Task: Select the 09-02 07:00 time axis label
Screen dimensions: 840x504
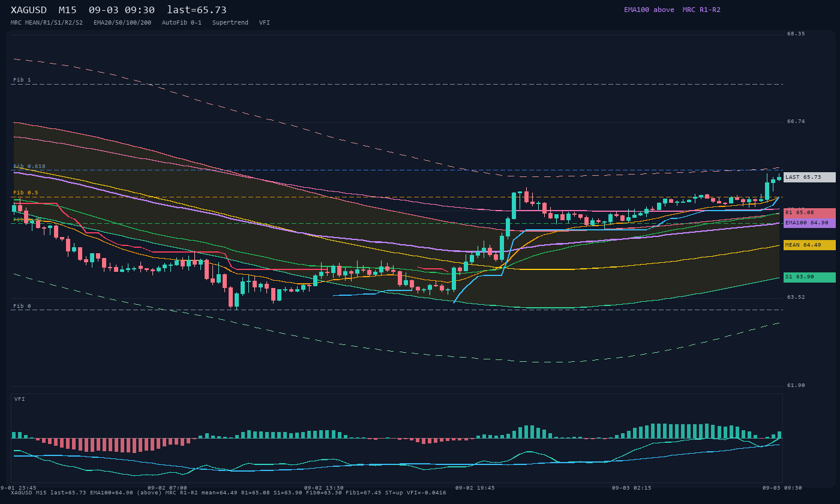Action: pyautogui.click(x=167, y=488)
